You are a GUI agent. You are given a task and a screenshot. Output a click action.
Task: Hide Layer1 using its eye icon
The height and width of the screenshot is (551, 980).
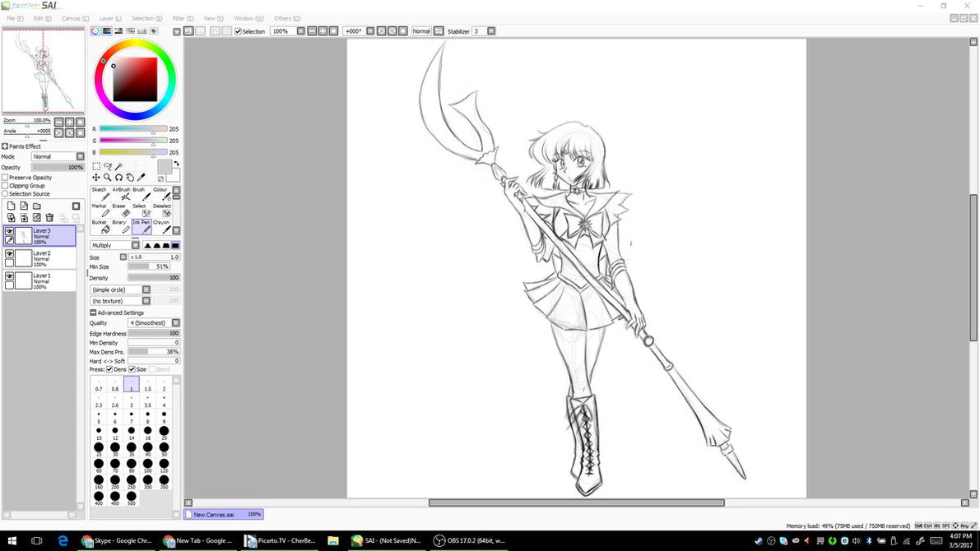[9, 276]
